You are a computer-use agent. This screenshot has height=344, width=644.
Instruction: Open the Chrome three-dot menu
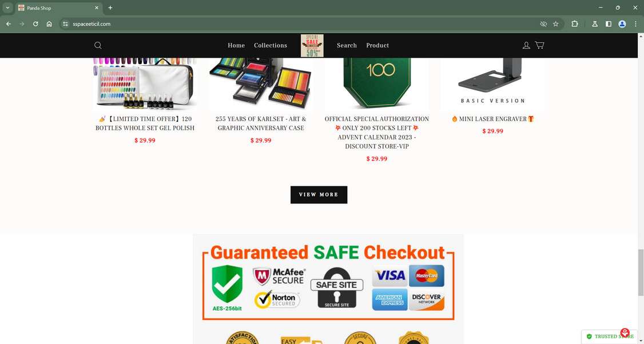635,24
